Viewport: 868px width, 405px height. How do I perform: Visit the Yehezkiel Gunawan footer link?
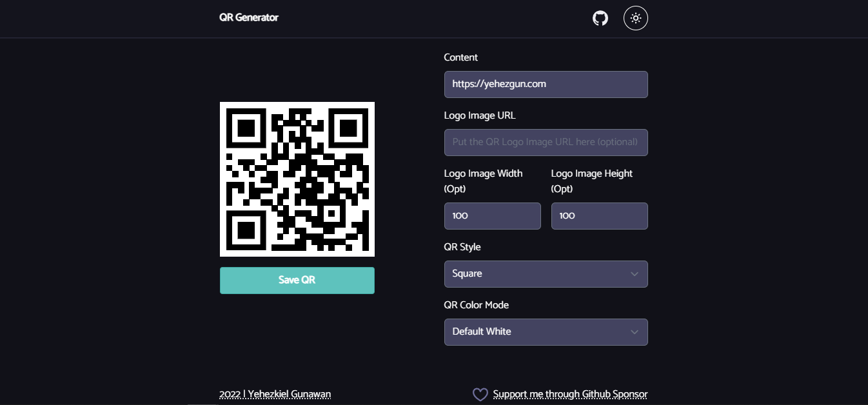(x=275, y=394)
